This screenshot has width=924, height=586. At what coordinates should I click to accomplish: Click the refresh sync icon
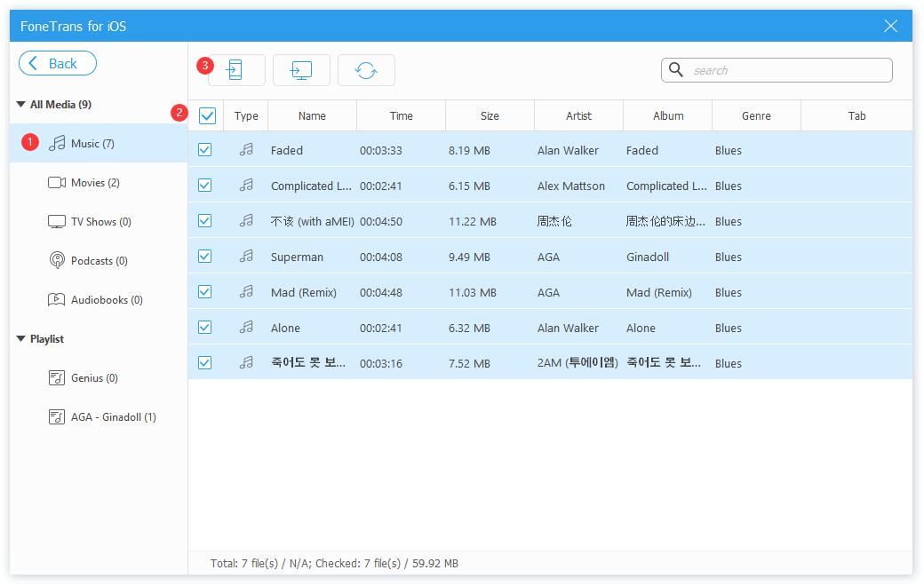[366, 70]
